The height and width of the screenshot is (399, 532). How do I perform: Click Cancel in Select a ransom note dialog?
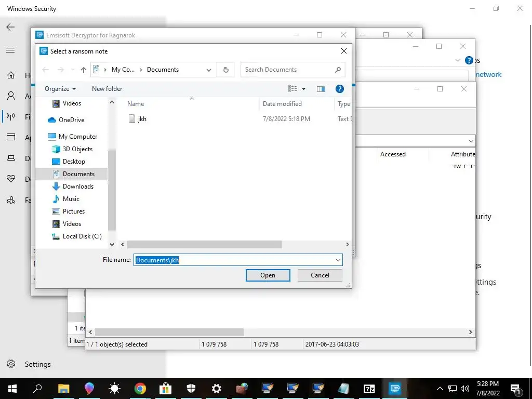click(320, 275)
